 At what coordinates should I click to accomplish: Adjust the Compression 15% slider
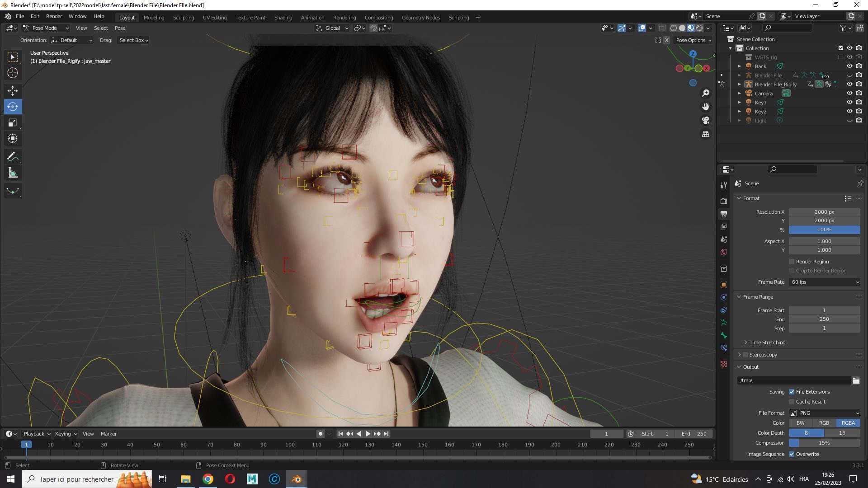[824, 443]
